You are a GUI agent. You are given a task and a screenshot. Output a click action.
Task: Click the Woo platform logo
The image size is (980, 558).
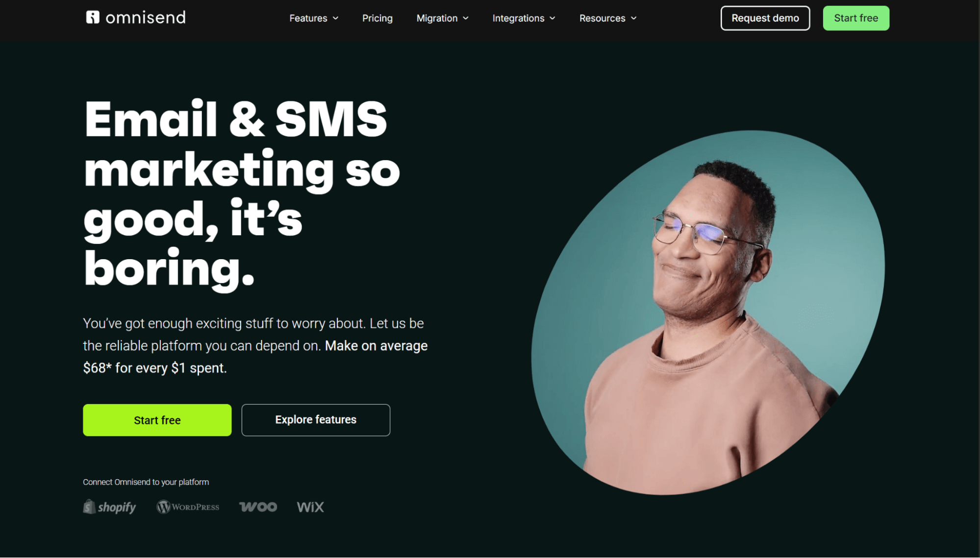pos(258,507)
